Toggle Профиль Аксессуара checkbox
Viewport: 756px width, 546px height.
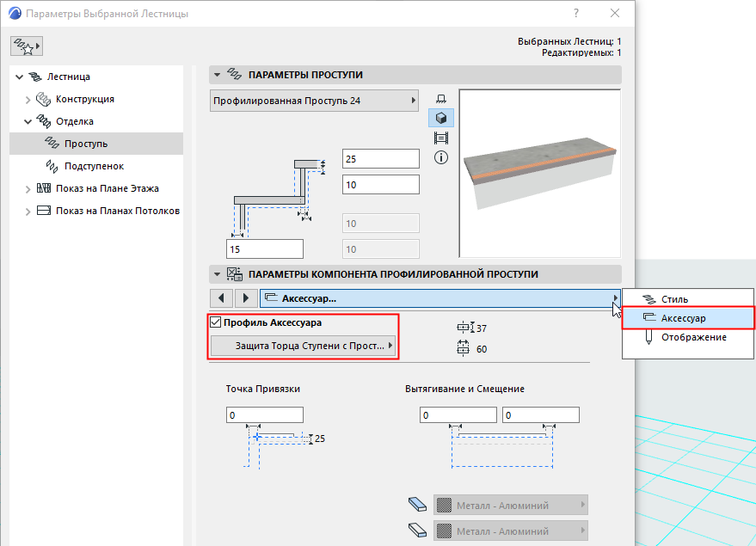[216, 322]
